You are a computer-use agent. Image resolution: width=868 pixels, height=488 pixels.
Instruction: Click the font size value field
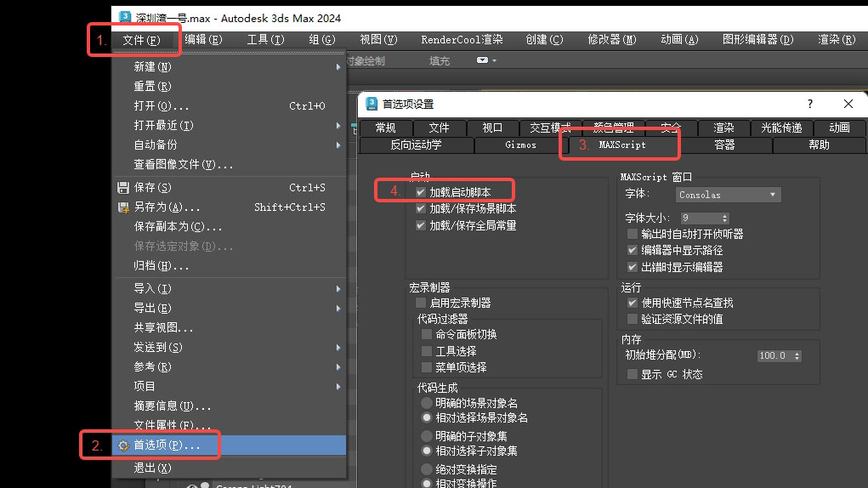tap(701, 218)
